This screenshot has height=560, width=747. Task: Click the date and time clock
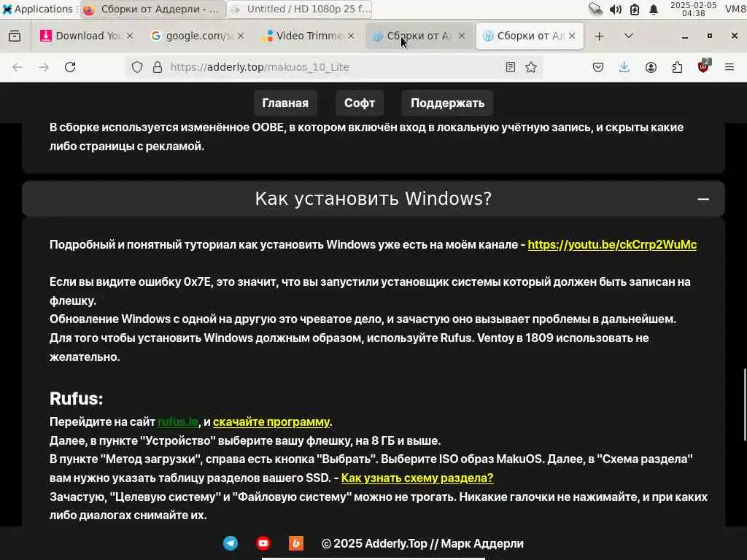[x=693, y=9]
